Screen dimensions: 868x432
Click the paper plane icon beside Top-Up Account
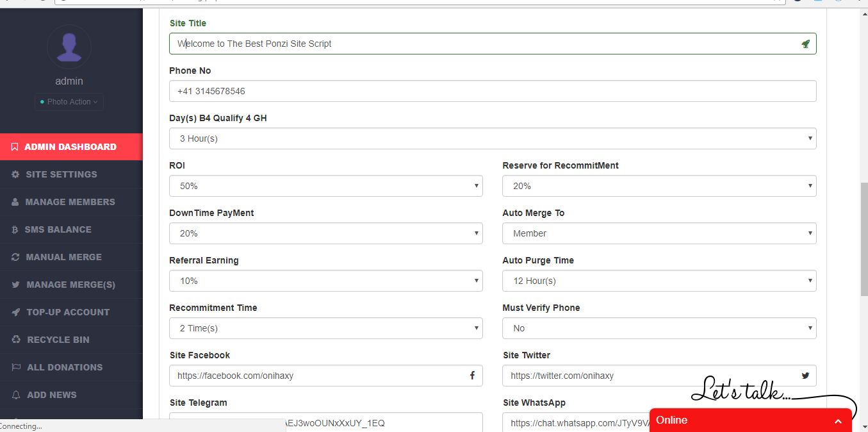(x=15, y=312)
